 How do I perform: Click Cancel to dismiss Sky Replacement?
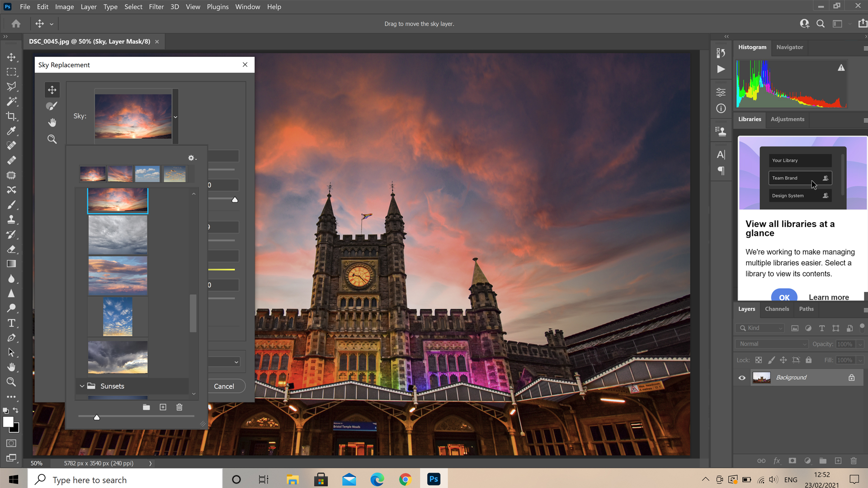[224, 385]
